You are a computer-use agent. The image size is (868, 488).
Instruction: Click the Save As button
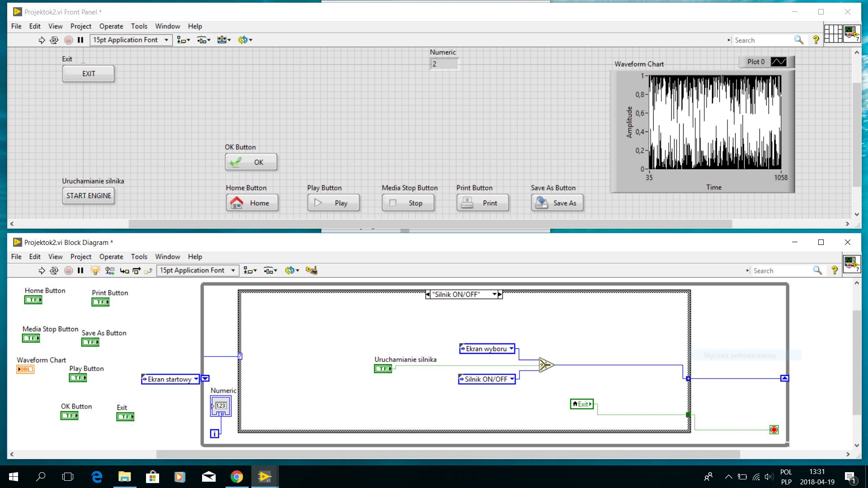557,203
